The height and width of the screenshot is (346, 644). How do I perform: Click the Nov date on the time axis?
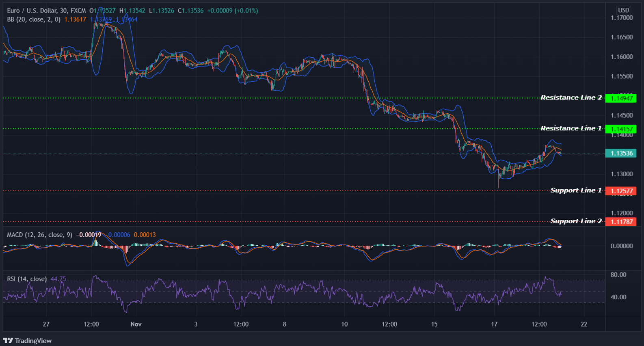pos(136,324)
